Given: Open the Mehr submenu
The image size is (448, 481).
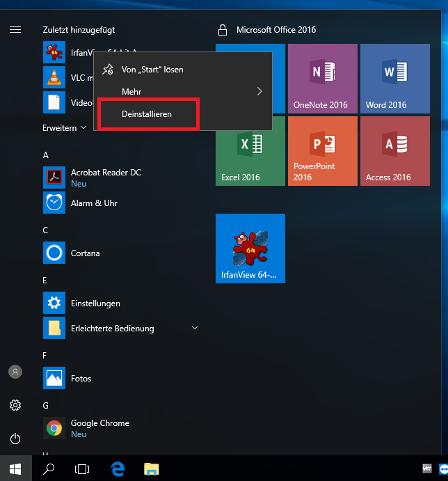Looking at the screenshot, I should click(x=182, y=91).
